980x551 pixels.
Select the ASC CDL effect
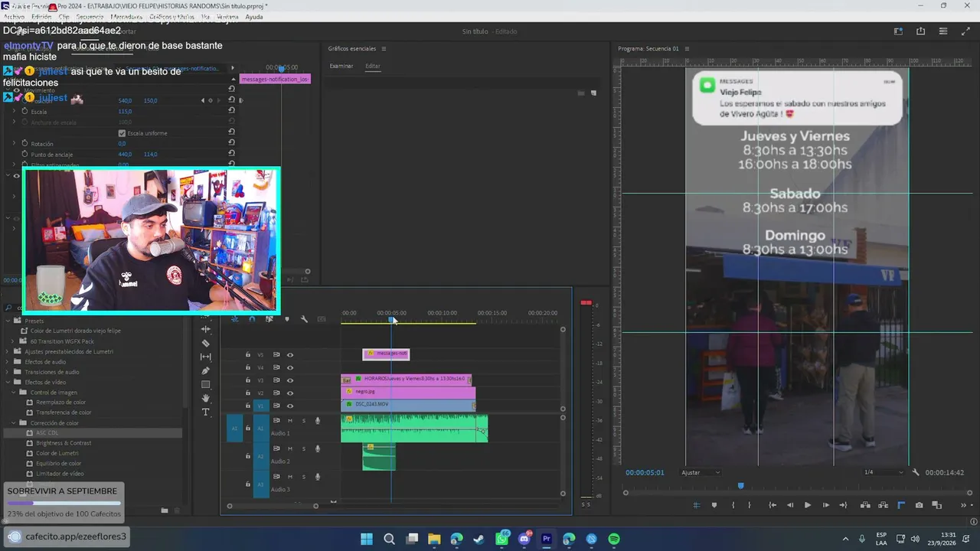pos(47,432)
